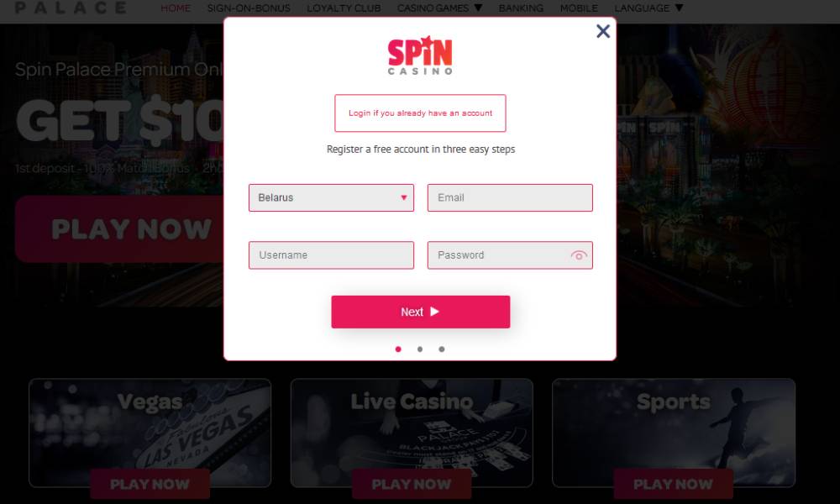The height and width of the screenshot is (504, 840).
Task: Focus the Password input field
Action: [x=498, y=255]
